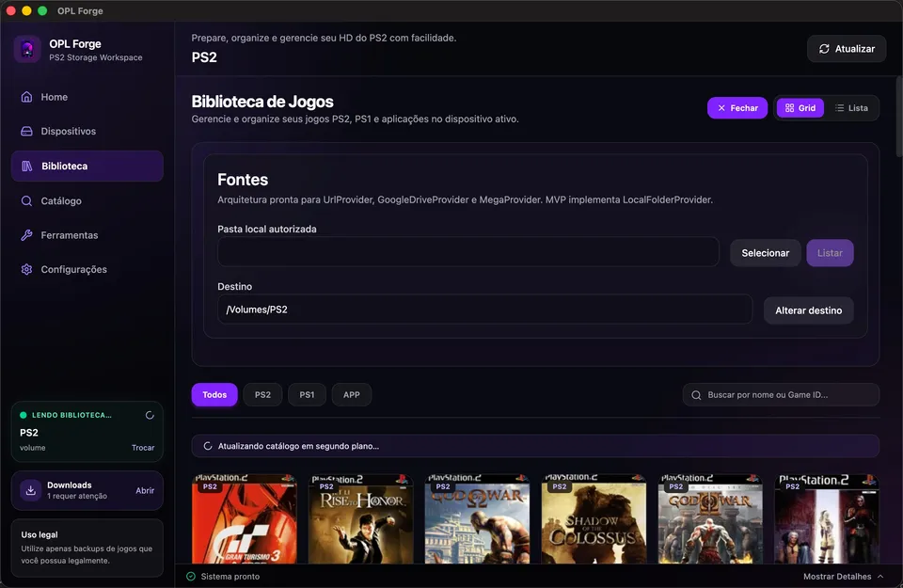
Task: Click the magnifier icon in search box
Action: coord(696,395)
